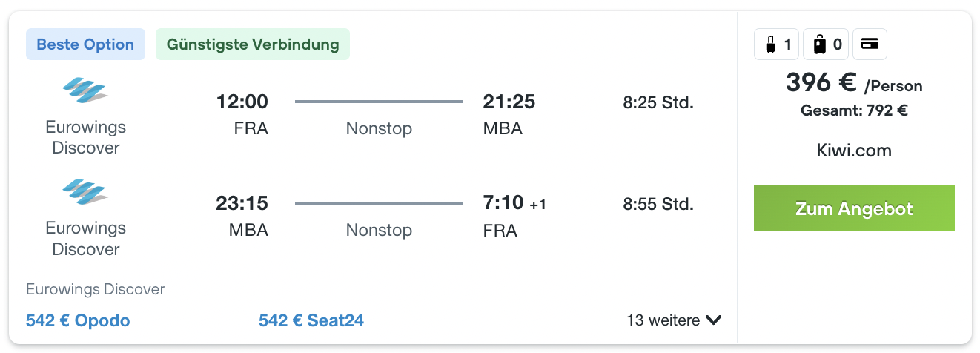This screenshot has height=353, width=980.
Task: Click the 23:15 MBA return departure
Action: tap(242, 216)
